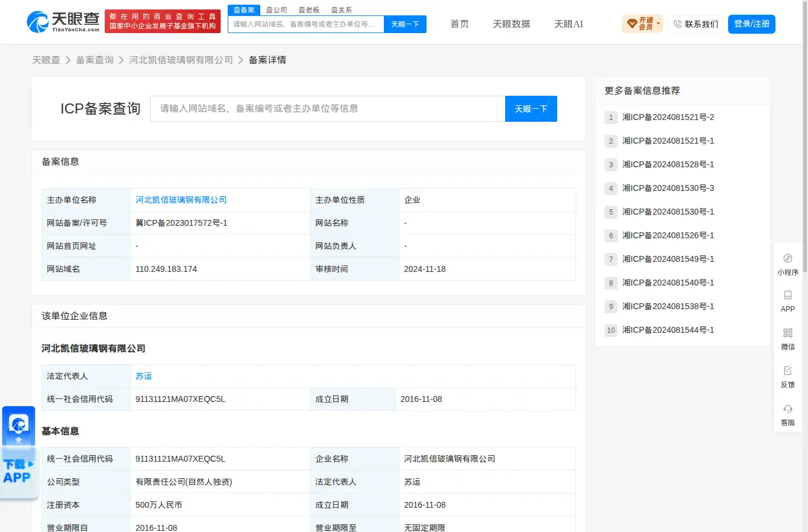Viewport: 808px width, 532px height.
Task: Click the red slogan banner beside logo
Action: point(163,21)
